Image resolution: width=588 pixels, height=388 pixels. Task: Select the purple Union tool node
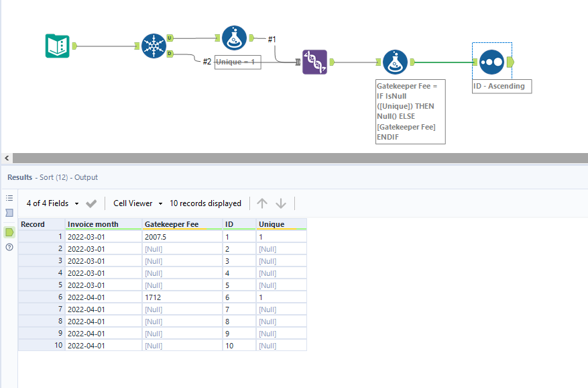pos(314,62)
